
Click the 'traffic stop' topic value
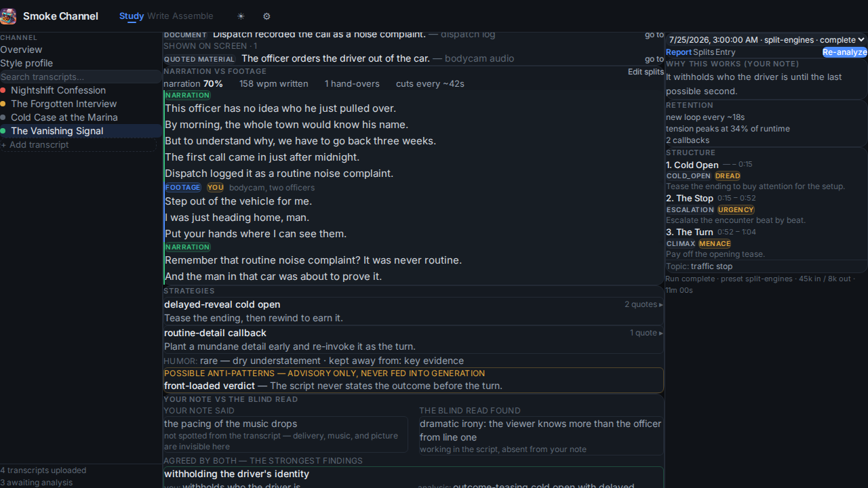coord(711,266)
